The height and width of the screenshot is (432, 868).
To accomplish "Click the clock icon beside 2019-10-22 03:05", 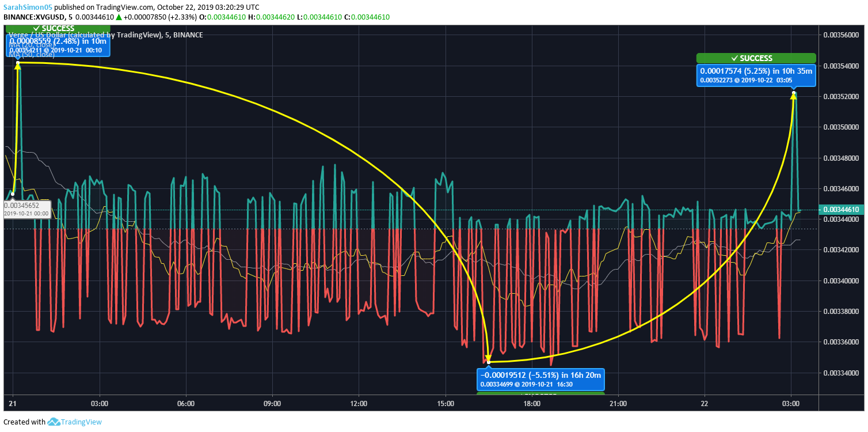I will [x=736, y=80].
